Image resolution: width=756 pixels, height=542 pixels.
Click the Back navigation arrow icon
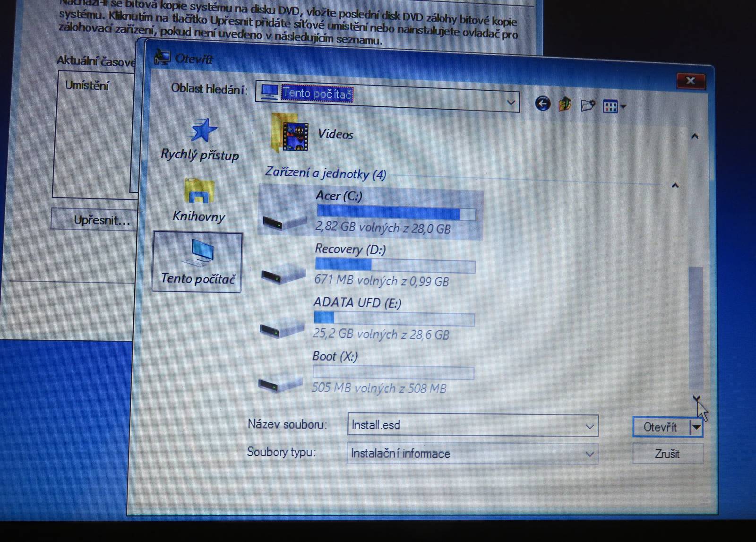[x=542, y=103]
